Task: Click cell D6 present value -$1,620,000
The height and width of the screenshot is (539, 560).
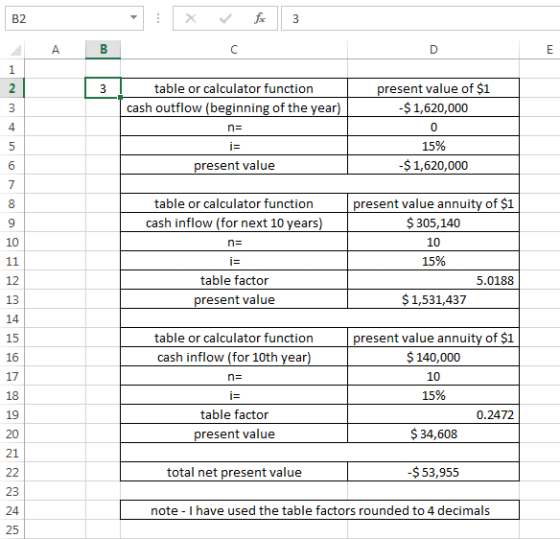Action: click(433, 165)
